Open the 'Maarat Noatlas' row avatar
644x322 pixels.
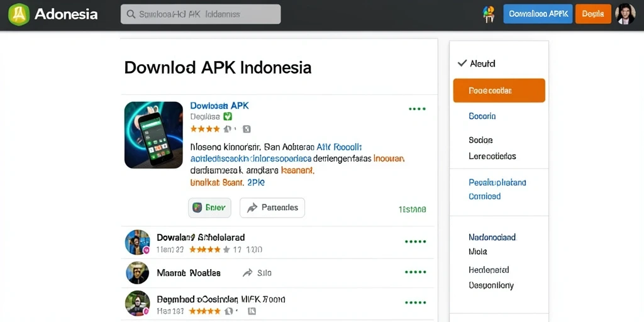[x=137, y=273]
